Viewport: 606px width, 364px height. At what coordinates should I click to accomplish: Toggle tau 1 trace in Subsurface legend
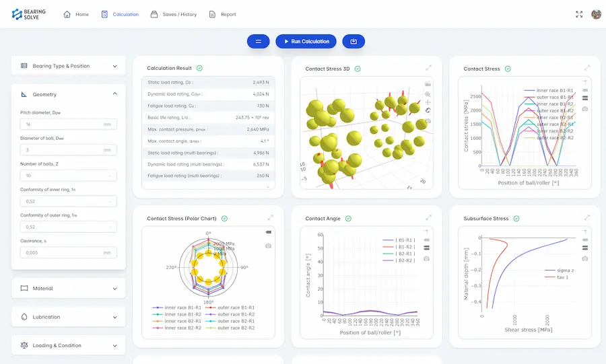[x=557, y=277]
